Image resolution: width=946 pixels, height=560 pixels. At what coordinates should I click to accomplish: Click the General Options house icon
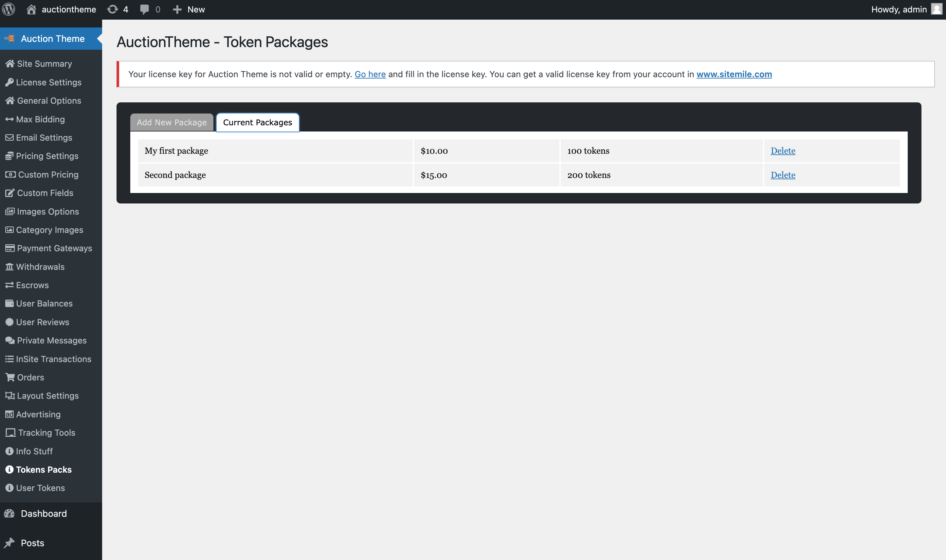point(10,100)
